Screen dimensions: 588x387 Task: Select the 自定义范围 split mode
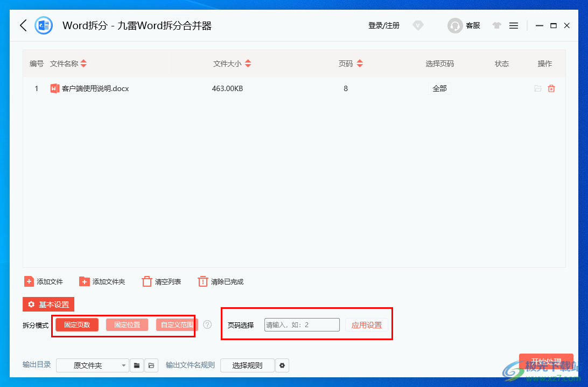pos(176,324)
